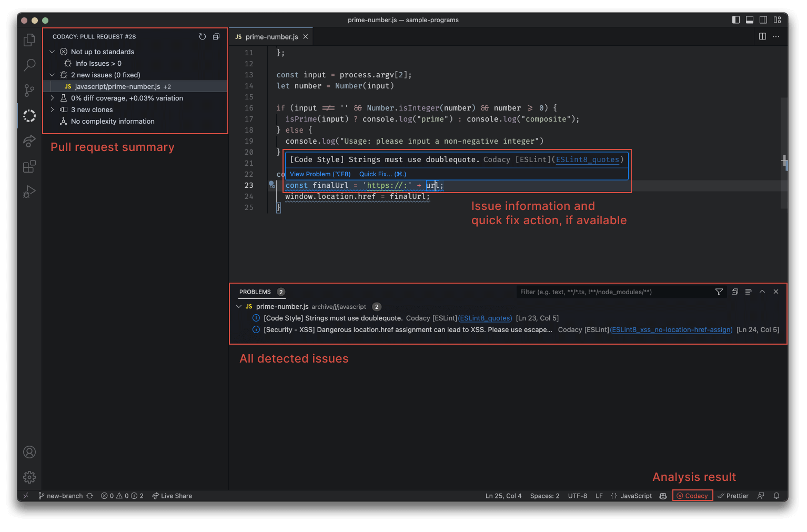The width and height of the screenshot is (807, 532).
Task: Open ESLint8_quotes link in Problems list
Action: pos(486,318)
